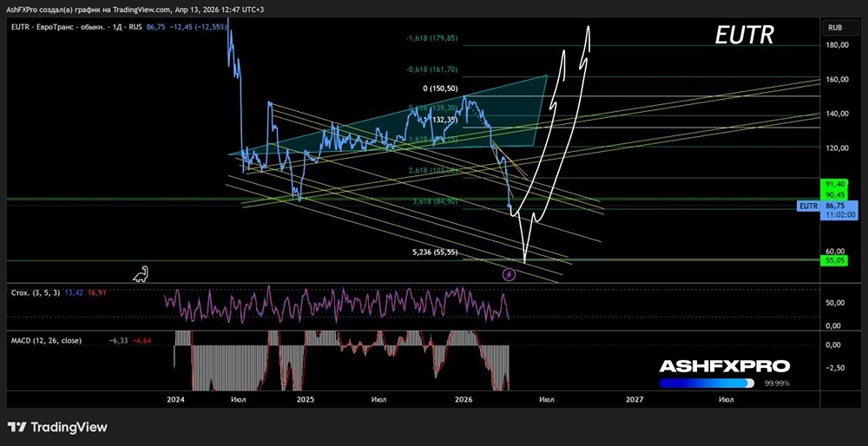Click the 86,75 current price label
The width and height of the screenshot is (868, 446).
click(837, 206)
